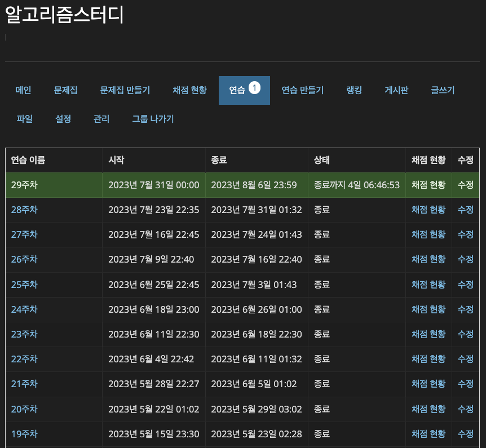Open the 27주차 practice

(x=24, y=234)
